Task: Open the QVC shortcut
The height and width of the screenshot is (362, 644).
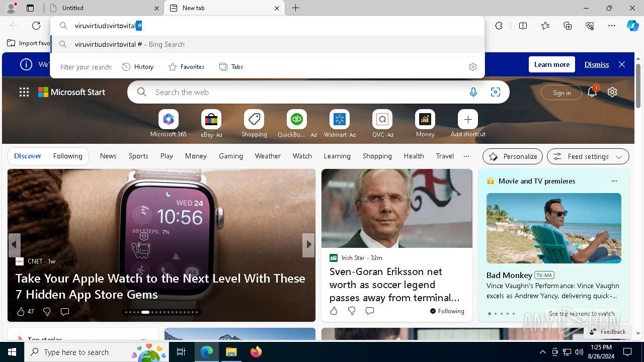Action: 382,124
